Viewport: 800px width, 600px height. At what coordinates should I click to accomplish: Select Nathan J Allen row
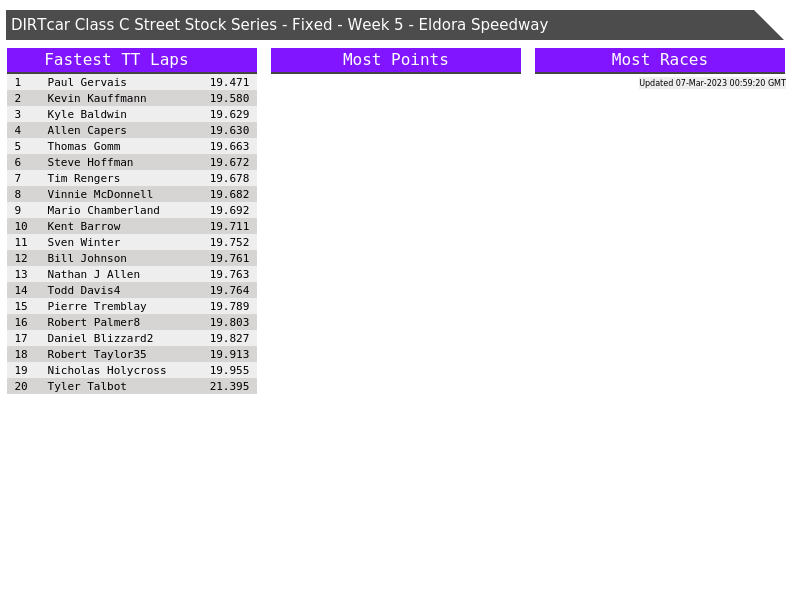click(94, 274)
